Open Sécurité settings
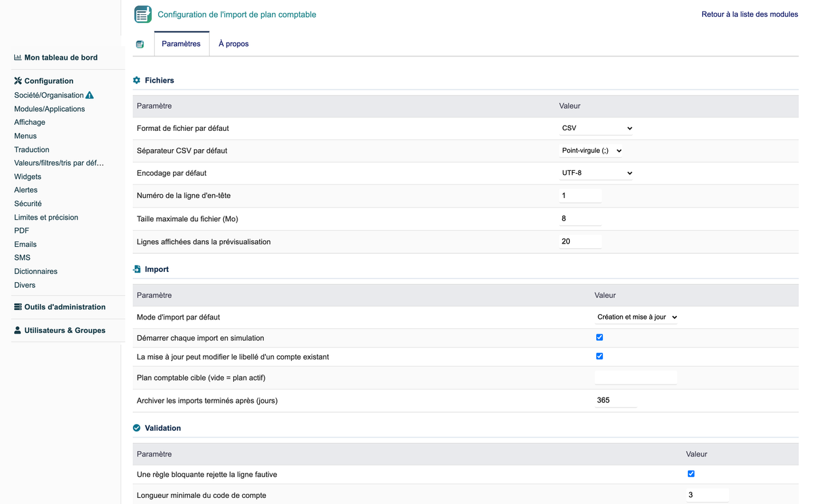The height and width of the screenshot is (504, 814). click(28, 203)
